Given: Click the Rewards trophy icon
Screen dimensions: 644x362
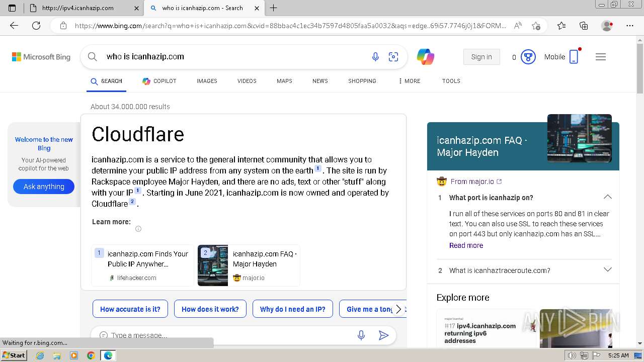Looking at the screenshot, I should pos(528,57).
